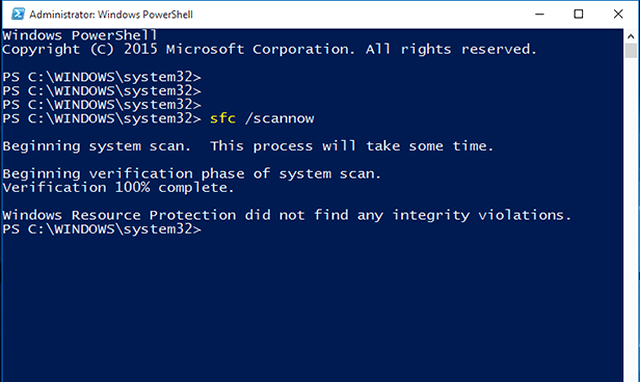
Task: Click the empty scrollbar track below thumb
Action: tap(631, 220)
